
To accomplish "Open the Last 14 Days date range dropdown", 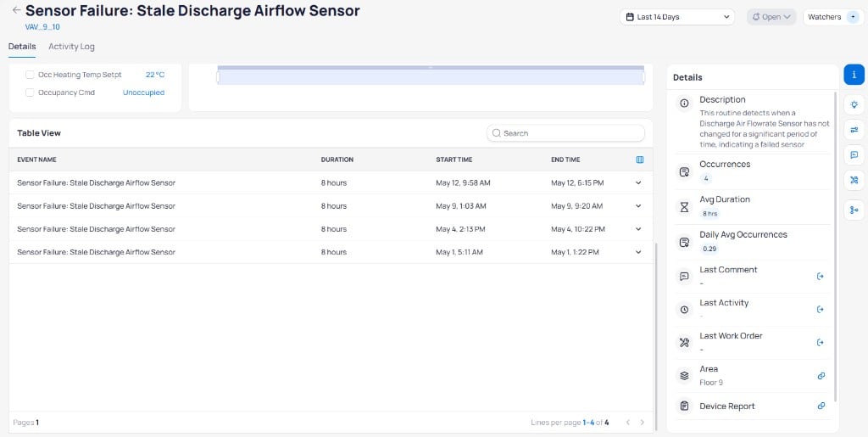I will click(x=677, y=17).
